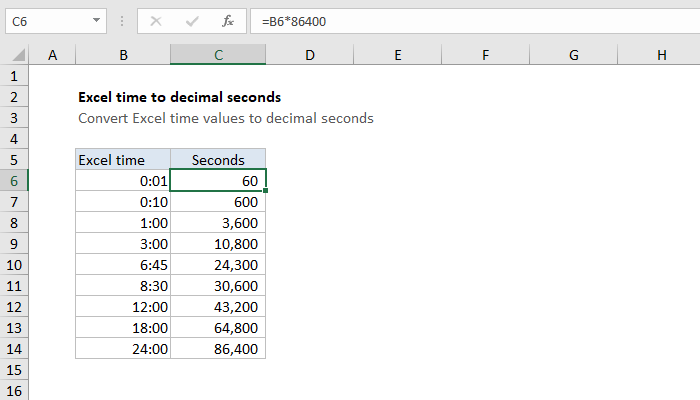Select the cell with time 18:00

[x=123, y=328]
